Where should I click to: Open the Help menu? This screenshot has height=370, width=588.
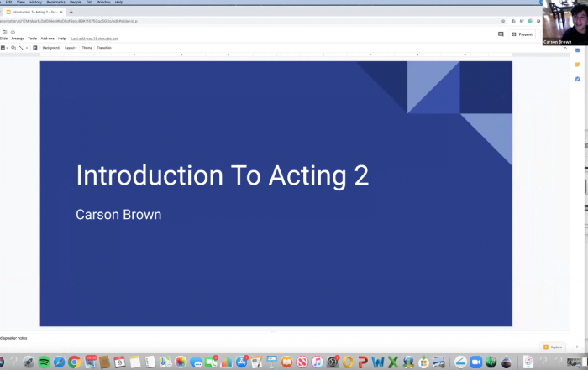tap(62, 39)
